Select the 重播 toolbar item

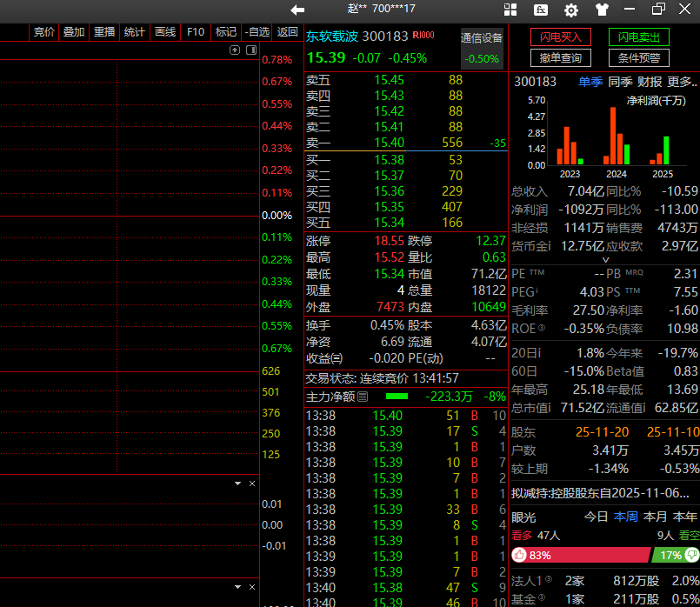click(104, 31)
